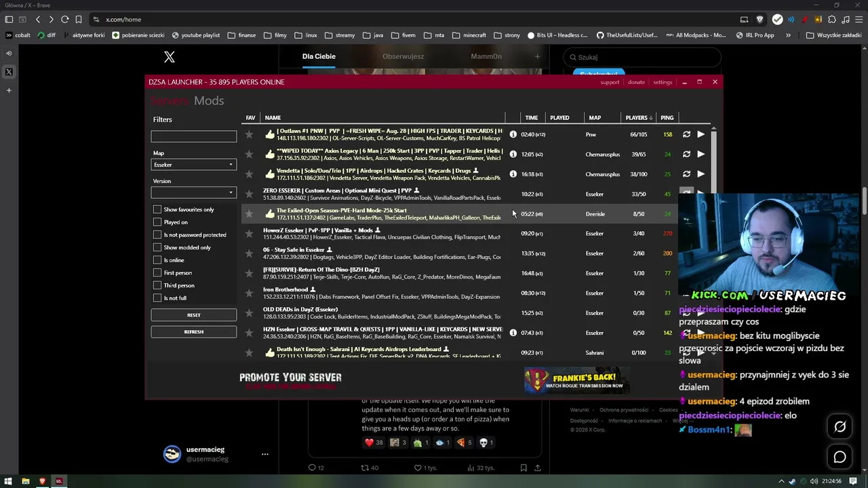Toggle the Played on checkbox
The width and height of the screenshot is (868, 488).
(157, 222)
